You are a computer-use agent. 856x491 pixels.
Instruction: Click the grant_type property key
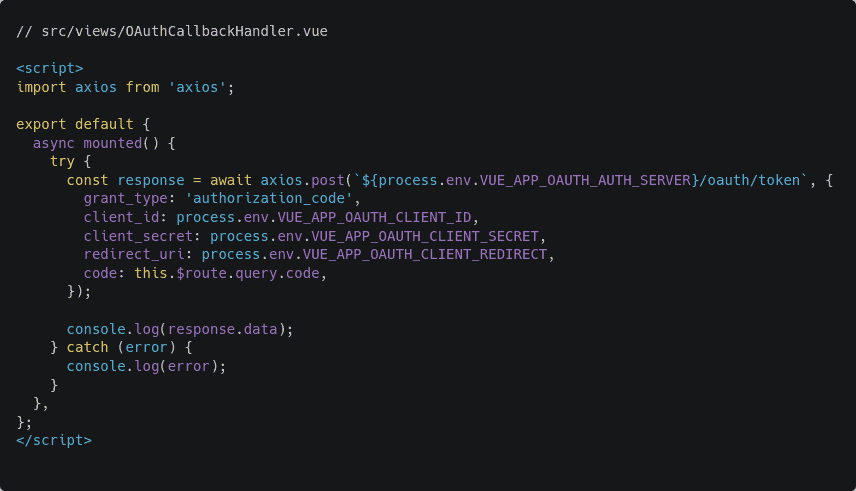point(126,198)
